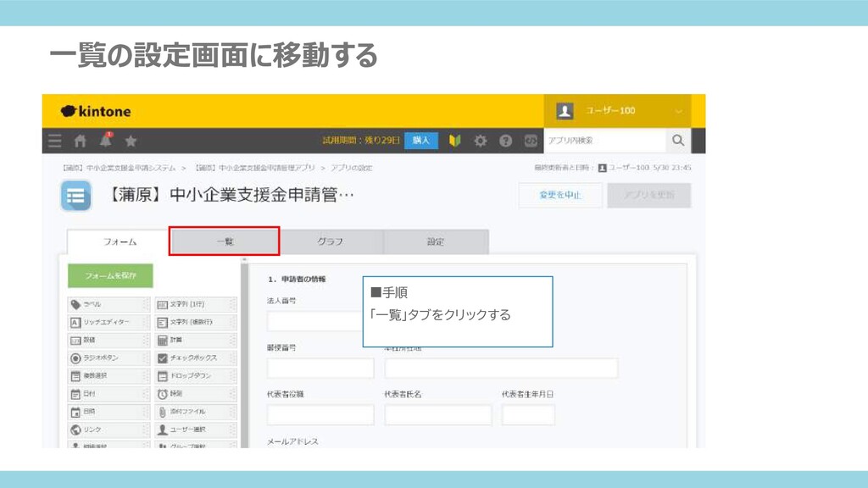Go to the kintone home icon
The width and height of the screenshot is (868, 488).
point(81,141)
